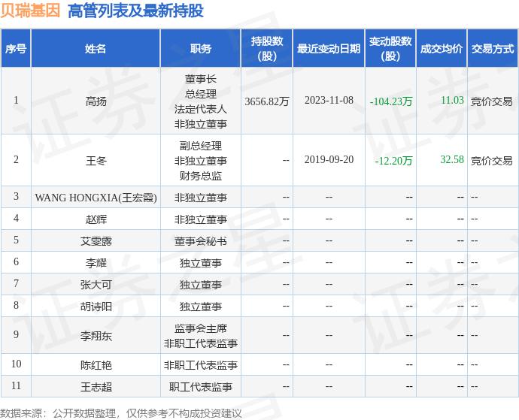This screenshot has width=519, height=420.
Task: Select the 持股数(股) column header
Action: (x=267, y=49)
